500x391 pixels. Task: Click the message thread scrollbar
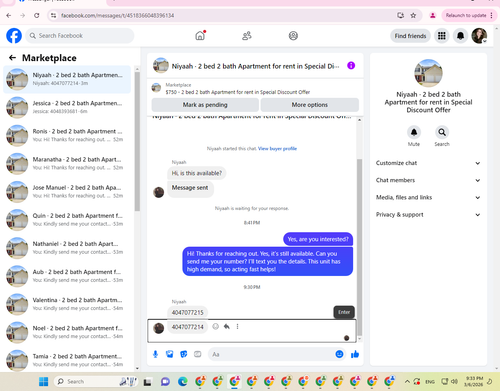pyautogui.click(x=359, y=247)
